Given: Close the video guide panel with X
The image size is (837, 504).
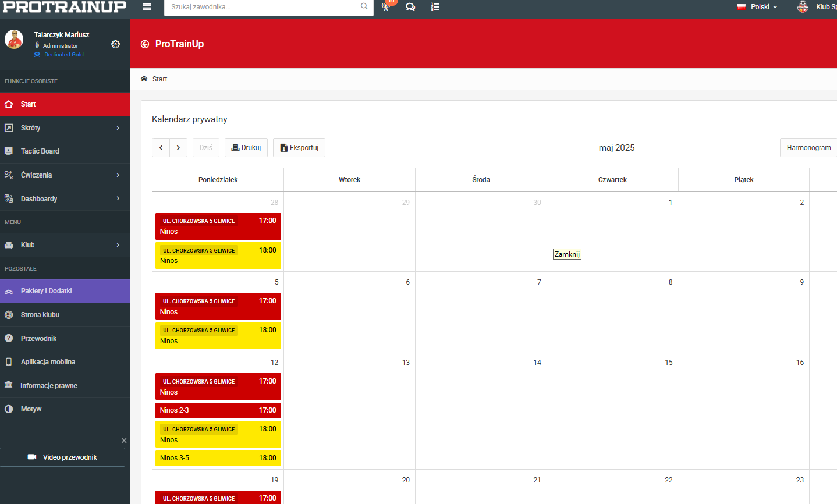Looking at the screenshot, I should click(124, 441).
